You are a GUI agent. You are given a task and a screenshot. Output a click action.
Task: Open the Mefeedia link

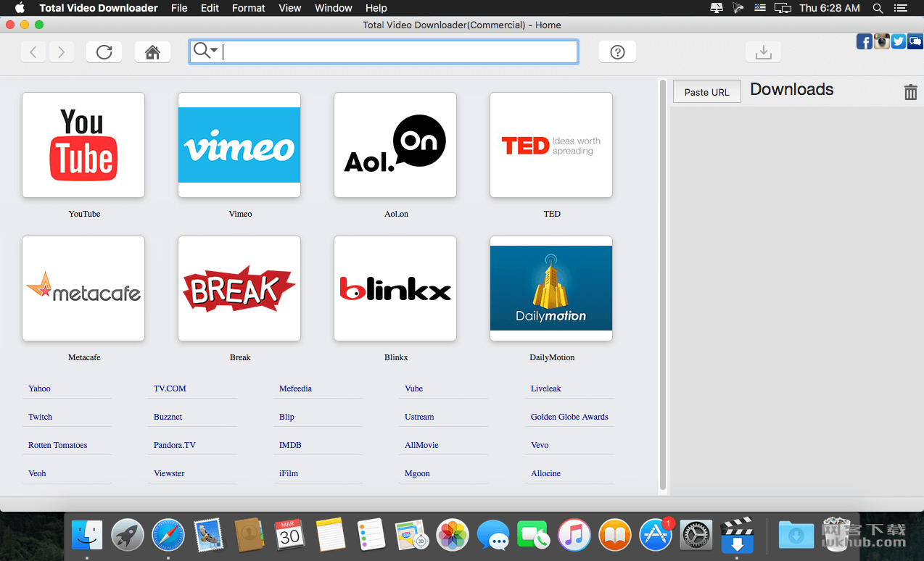[x=295, y=388]
